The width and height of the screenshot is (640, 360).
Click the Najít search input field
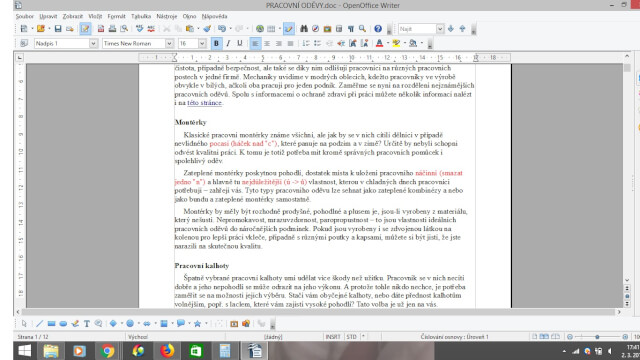point(417,29)
